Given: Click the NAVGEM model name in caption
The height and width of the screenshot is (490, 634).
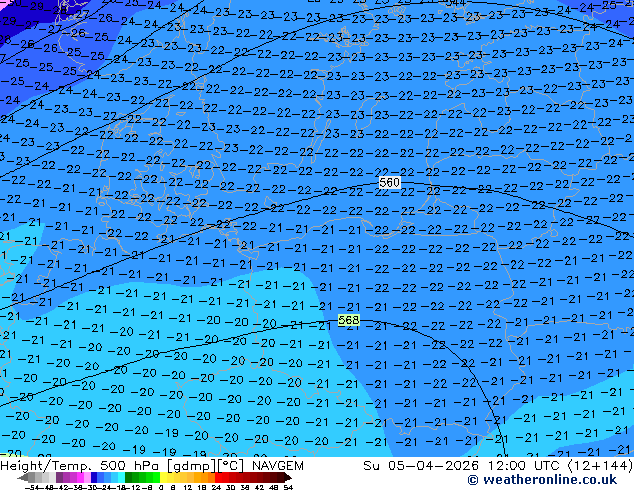Looking at the screenshot, I should [277, 466].
